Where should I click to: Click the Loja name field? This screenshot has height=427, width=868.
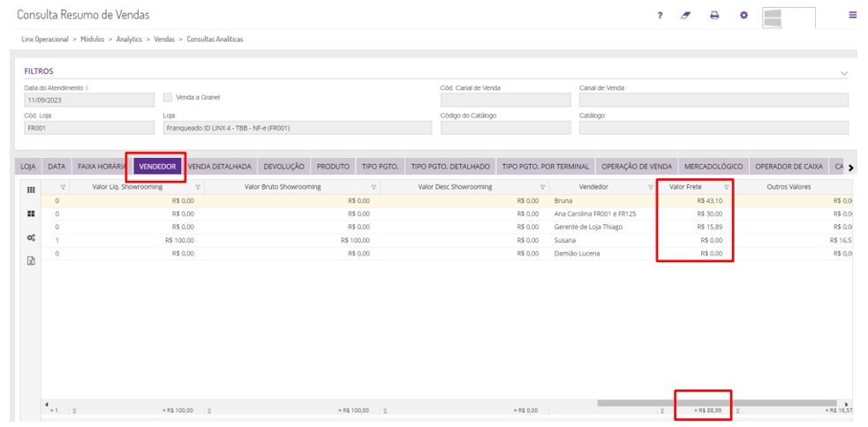298,128
